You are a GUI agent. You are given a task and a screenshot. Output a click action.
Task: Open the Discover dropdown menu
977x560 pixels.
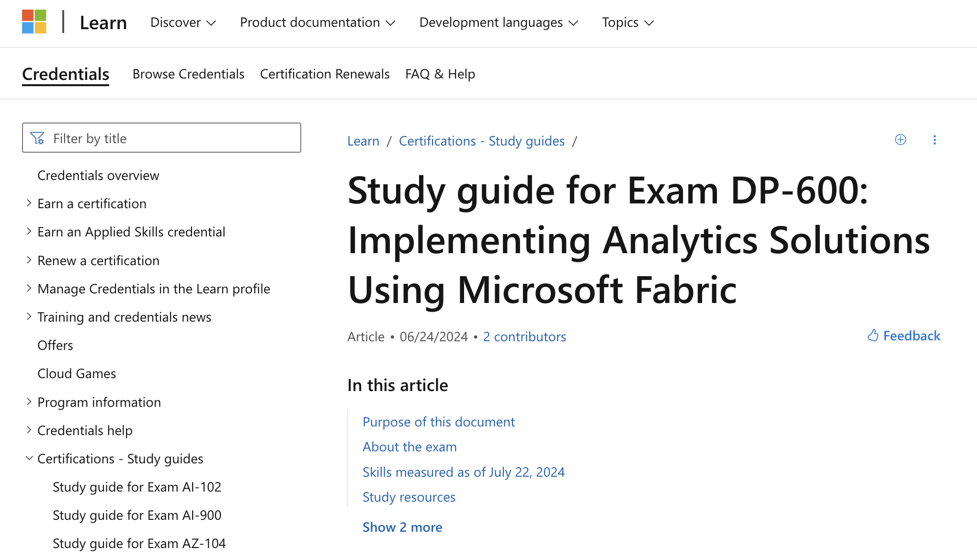183,22
